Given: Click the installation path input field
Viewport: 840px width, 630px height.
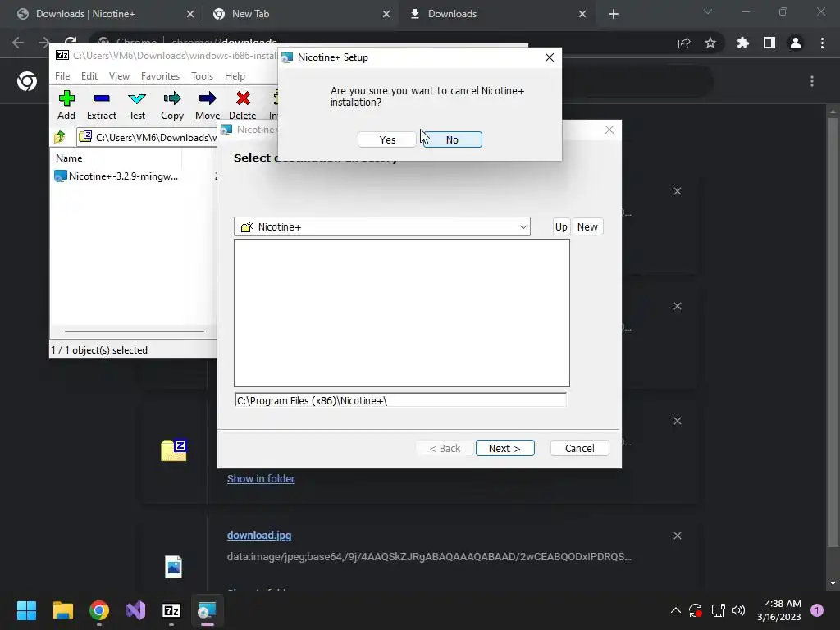Looking at the screenshot, I should tap(400, 400).
